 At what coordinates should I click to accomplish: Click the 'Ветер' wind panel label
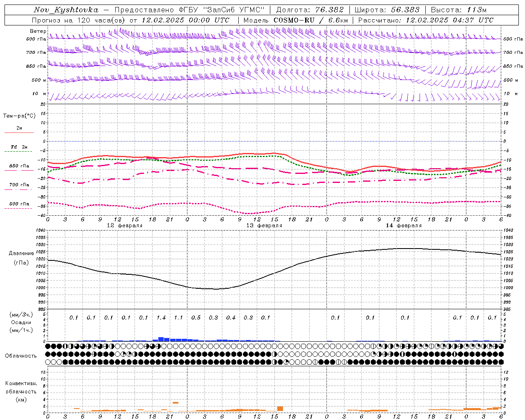(x=38, y=31)
